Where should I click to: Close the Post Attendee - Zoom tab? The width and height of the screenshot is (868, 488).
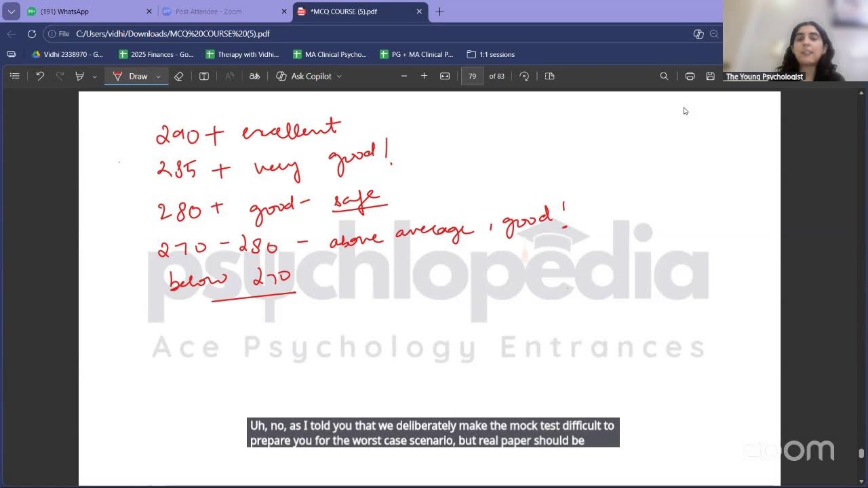pyautogui.click(x=284, y=12)
